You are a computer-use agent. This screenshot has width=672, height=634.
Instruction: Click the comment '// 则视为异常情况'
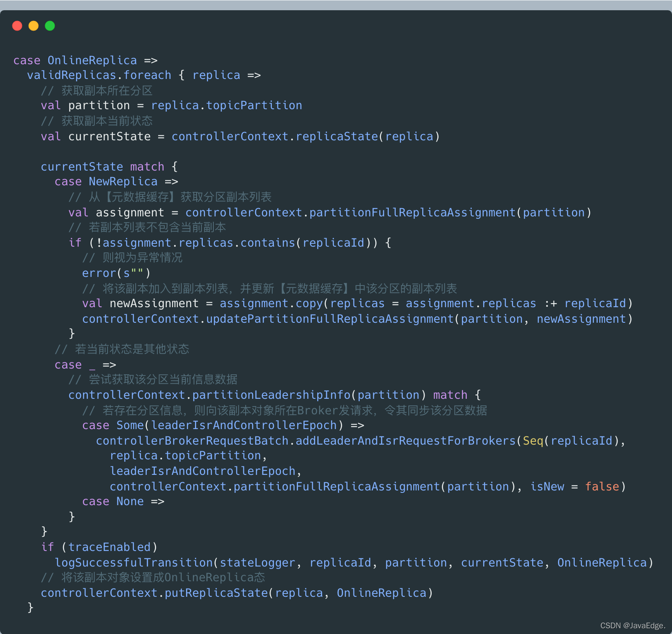(132, 258)
